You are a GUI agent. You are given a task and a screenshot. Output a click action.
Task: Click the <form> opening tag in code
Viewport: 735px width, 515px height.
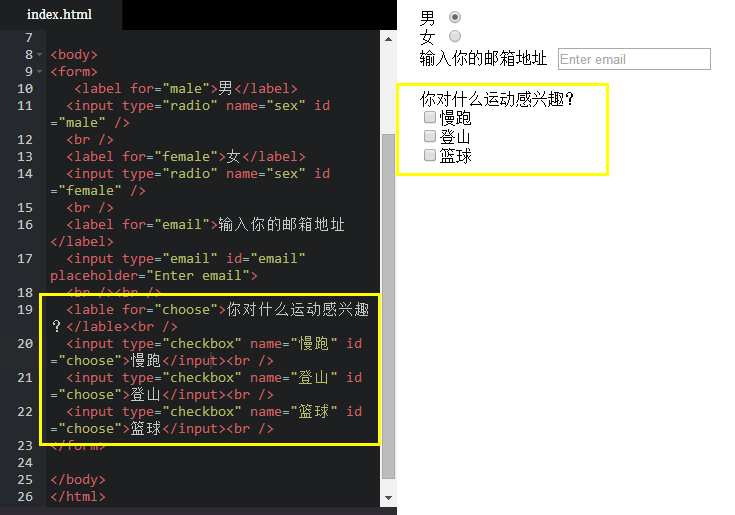(74, 72)
